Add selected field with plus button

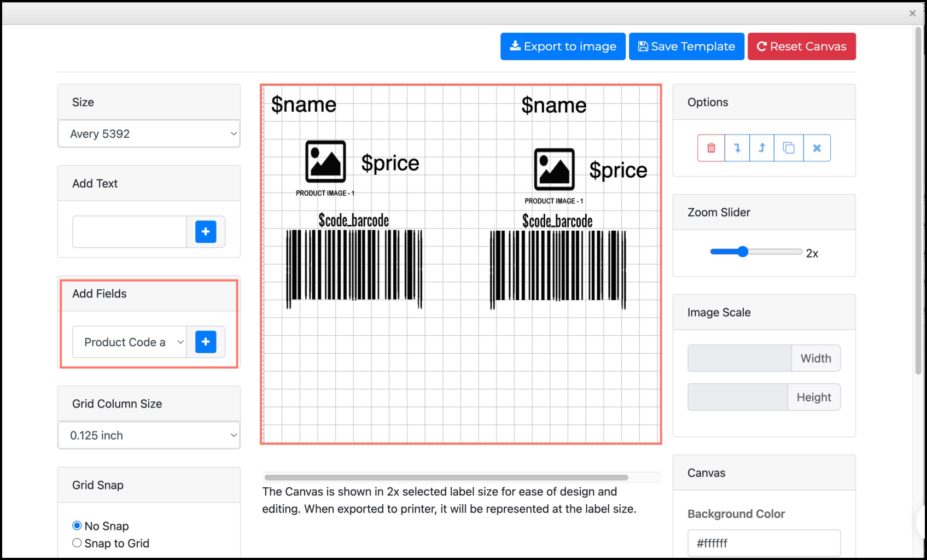coord(206,342)
